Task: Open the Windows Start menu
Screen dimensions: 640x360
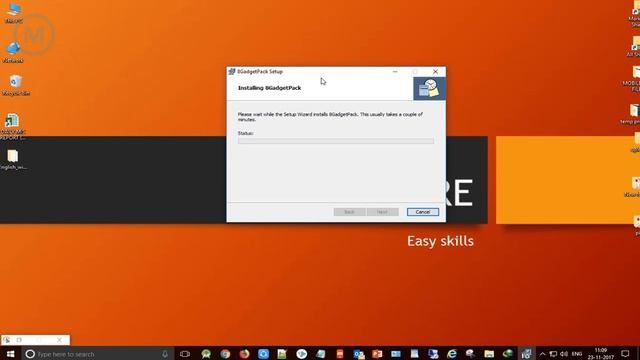Action: 10,354
